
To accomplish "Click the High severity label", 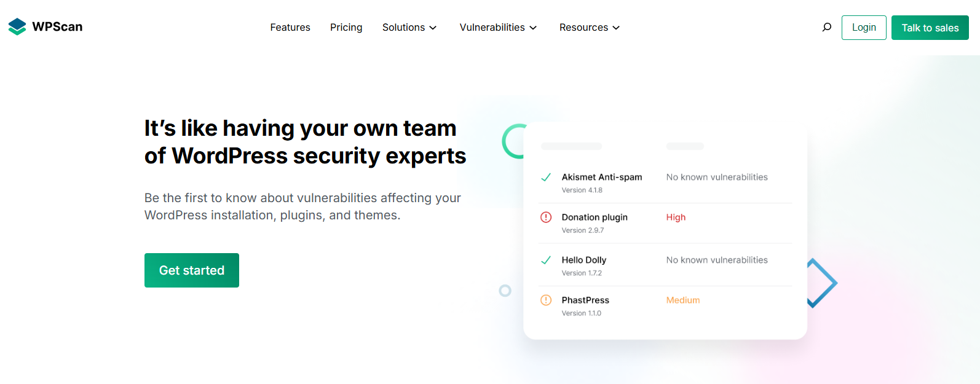I will click(x=676, y=217).
